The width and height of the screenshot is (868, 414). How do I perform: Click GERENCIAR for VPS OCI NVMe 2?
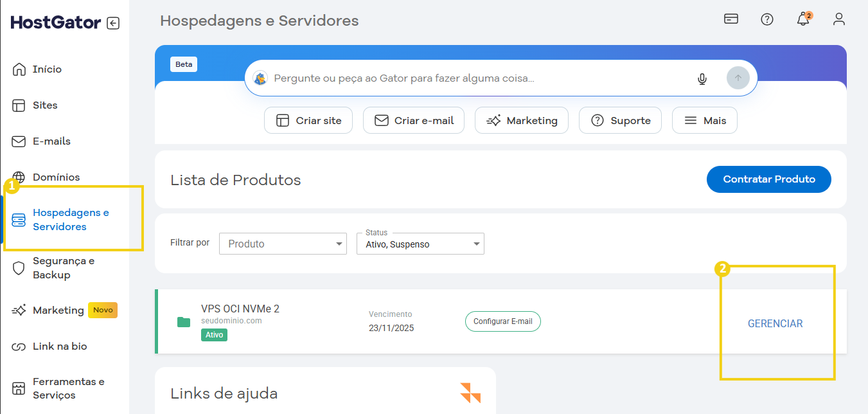pos(775,323)
